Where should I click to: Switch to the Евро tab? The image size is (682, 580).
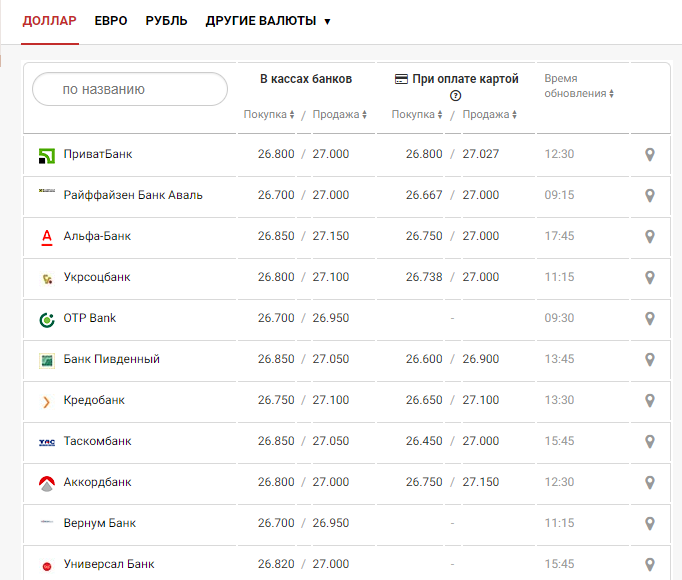[x=111, y=21]
